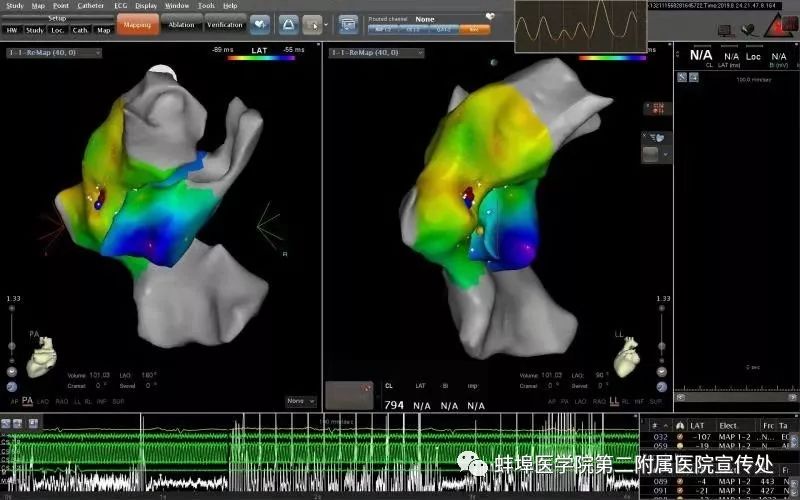Sort point list by Elect column

click(728, 426)
